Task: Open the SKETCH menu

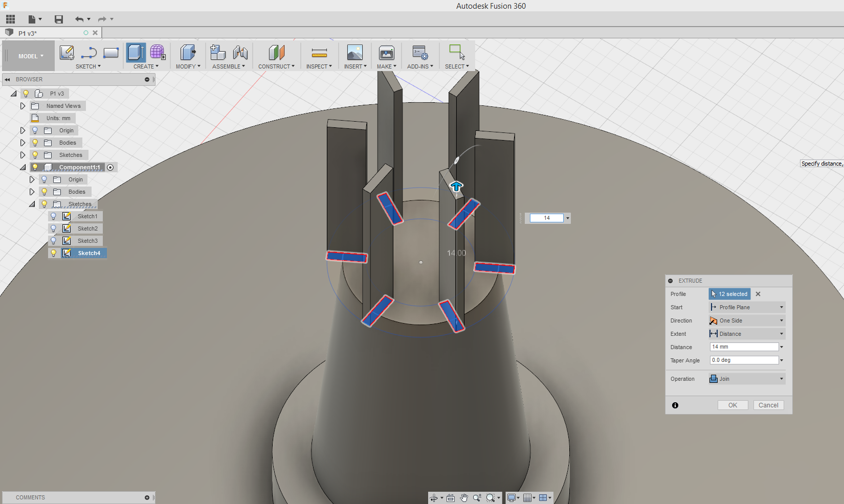Action: (88, 66)
